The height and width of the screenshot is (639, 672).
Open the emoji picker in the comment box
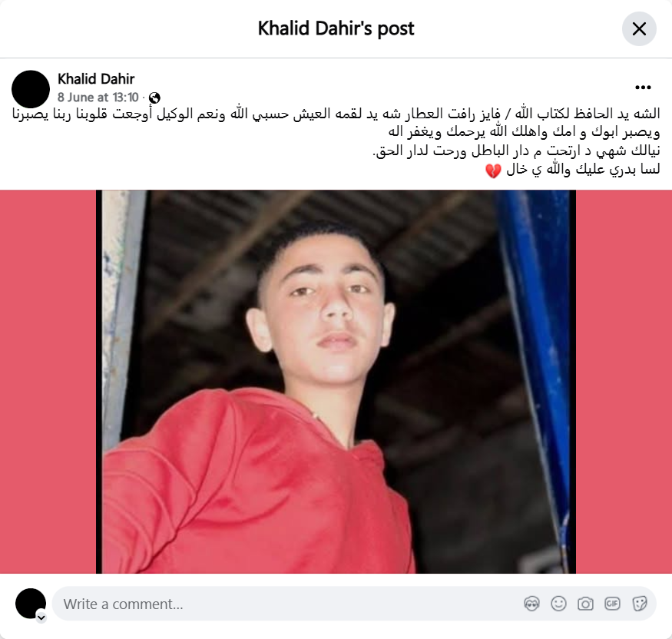(x=558, y=604)
